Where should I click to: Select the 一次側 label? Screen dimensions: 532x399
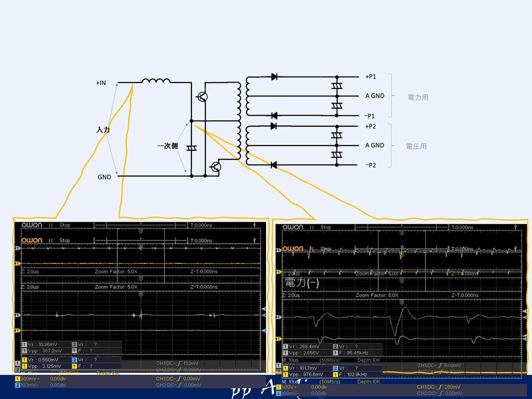[167, 146]
